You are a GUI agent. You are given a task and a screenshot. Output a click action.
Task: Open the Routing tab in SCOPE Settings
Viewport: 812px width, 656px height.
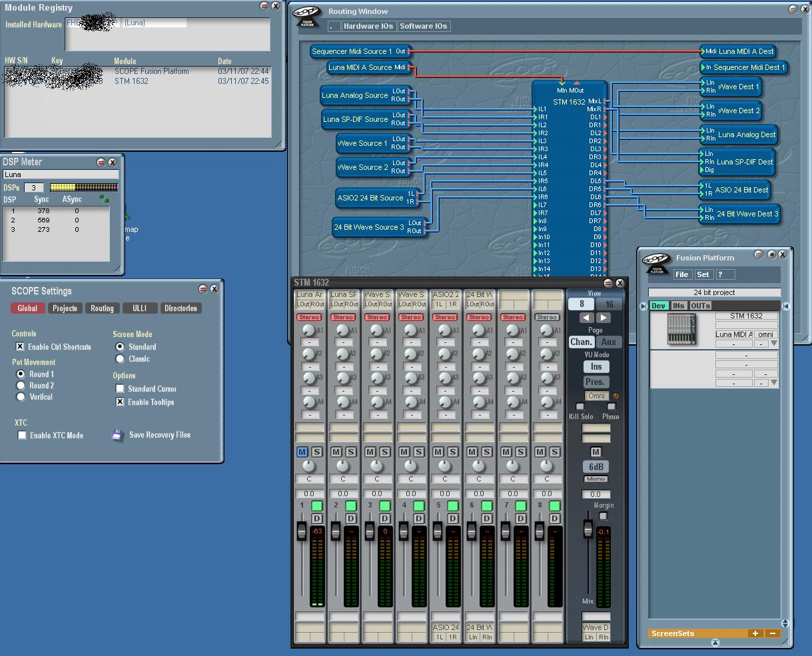tap(102, 308)
